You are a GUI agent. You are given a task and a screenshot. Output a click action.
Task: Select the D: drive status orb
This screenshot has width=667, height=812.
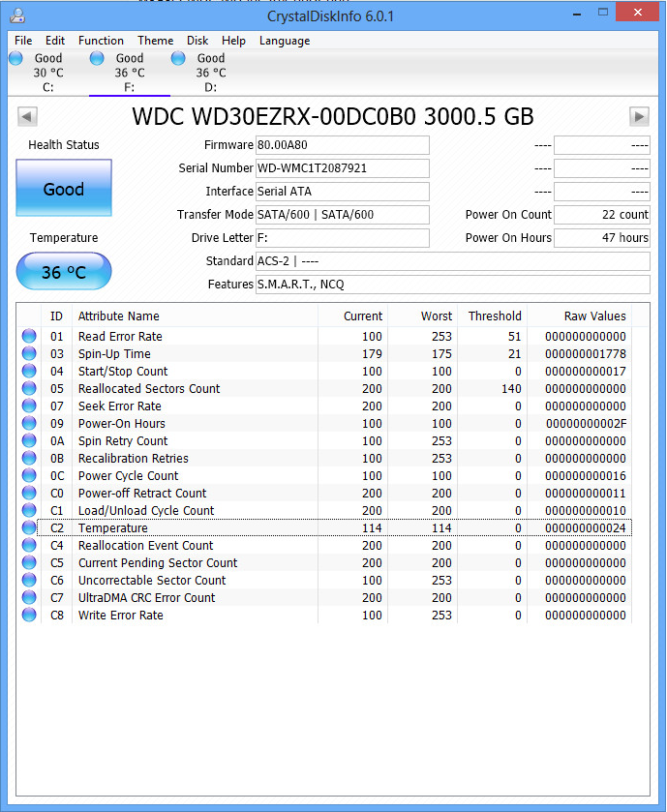[178, 58]
